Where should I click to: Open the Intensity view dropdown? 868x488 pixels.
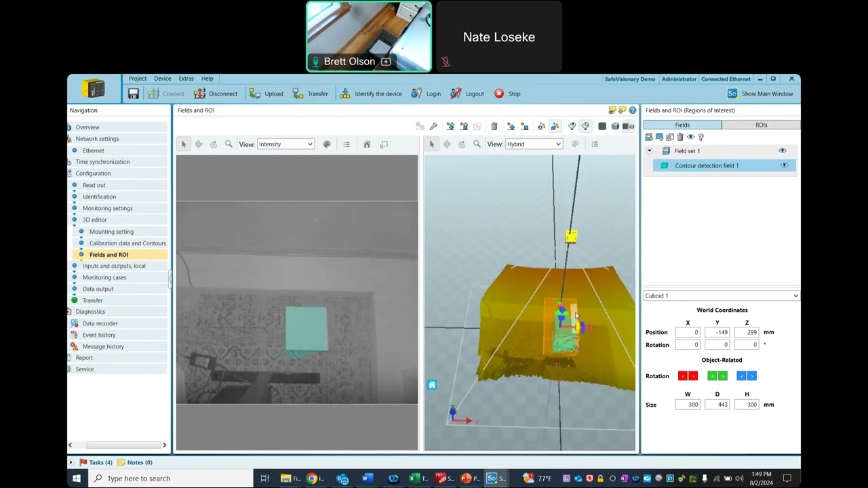[285, 144]
